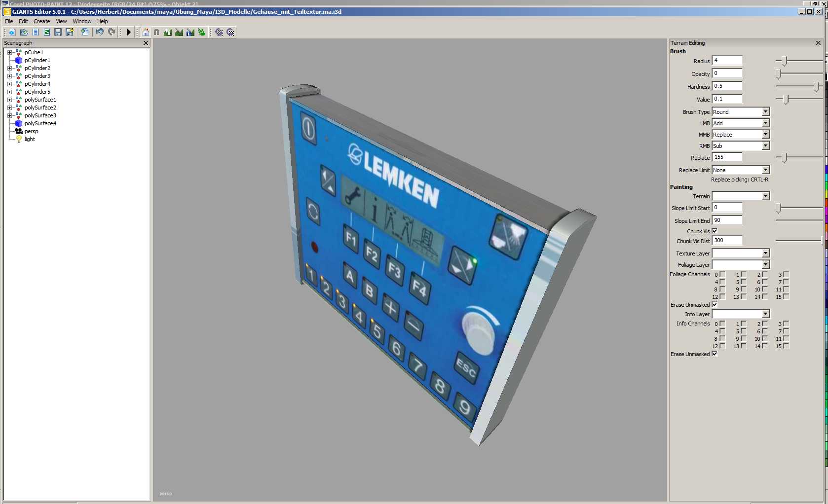The width and height of the screenshot is (828, 504).
Task: Open the Help menu
Action: (102, 21)
